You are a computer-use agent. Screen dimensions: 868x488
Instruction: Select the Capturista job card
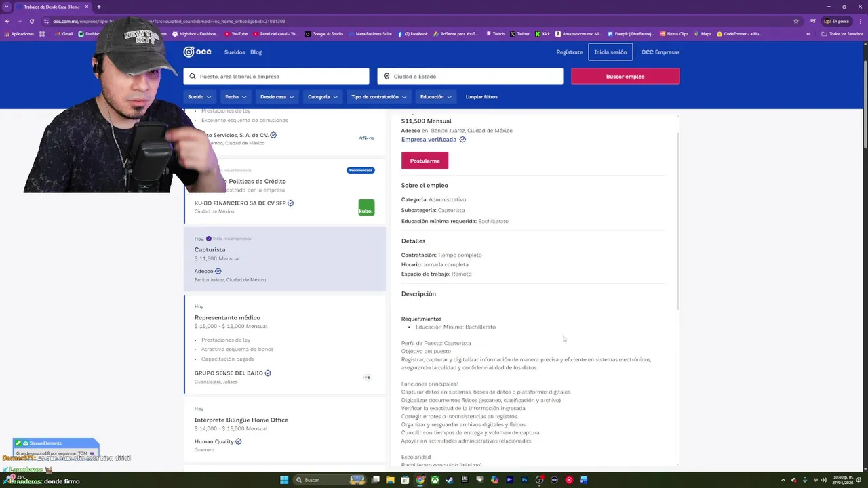pyautogui.click(x=285, y=259)
